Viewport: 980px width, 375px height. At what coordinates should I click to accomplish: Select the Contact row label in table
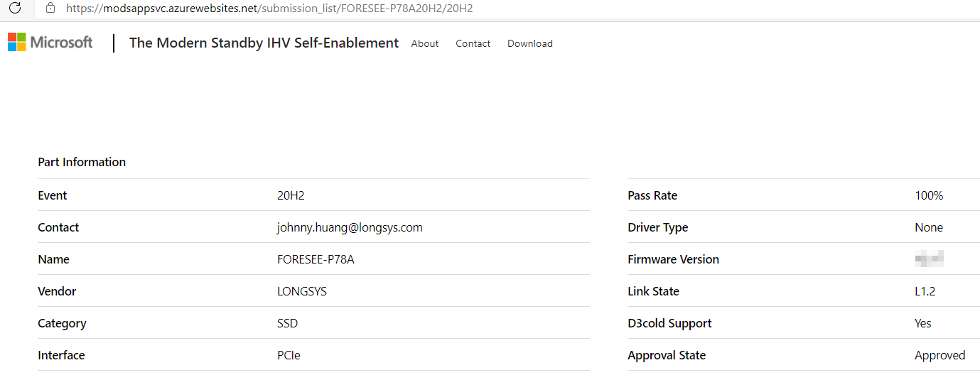(58, 227)
